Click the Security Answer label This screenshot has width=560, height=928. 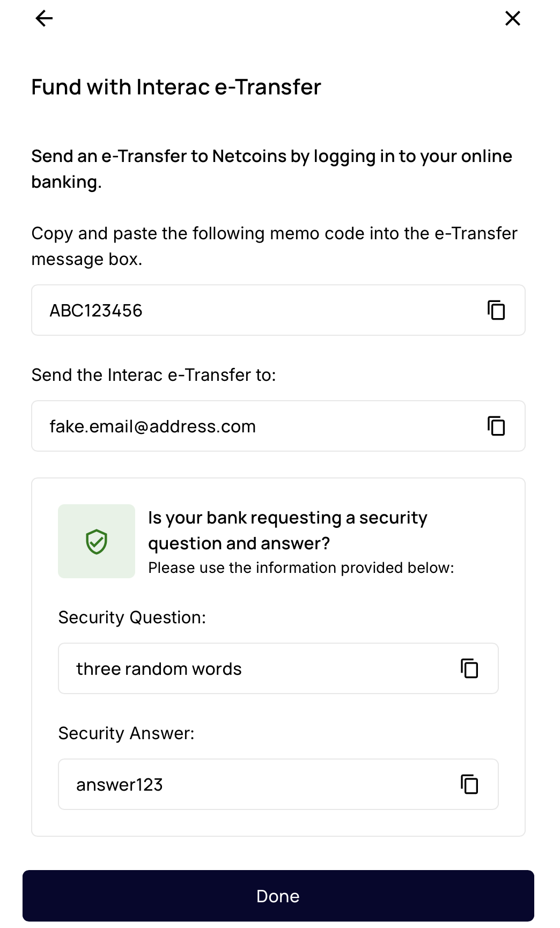tap(127, 733)
